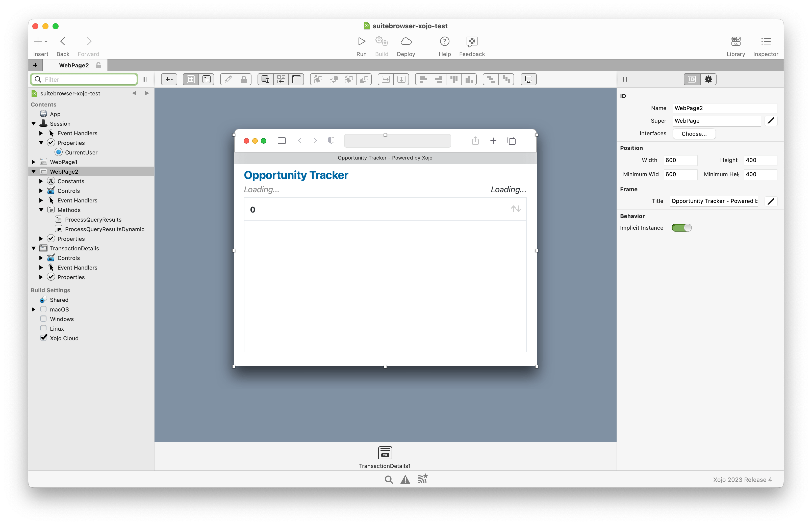The height and width of the screenshot is (525, 812).
Task: Click the Choose button for Interfaces
Action: click(x=694, y=134)
